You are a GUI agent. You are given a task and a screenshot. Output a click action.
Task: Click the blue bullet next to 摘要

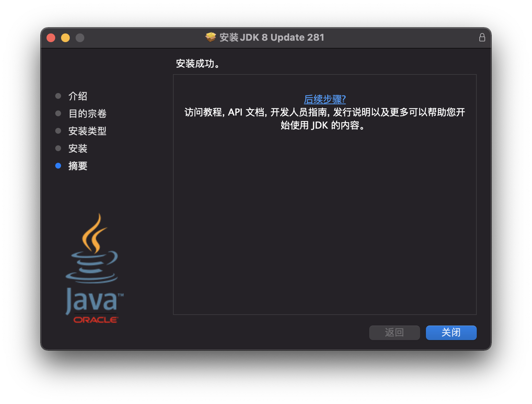pos(58,166)
